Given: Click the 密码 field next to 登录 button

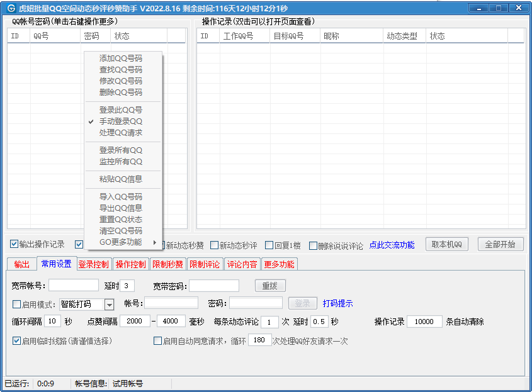Looking at the screenshot, I should [256, 303].
